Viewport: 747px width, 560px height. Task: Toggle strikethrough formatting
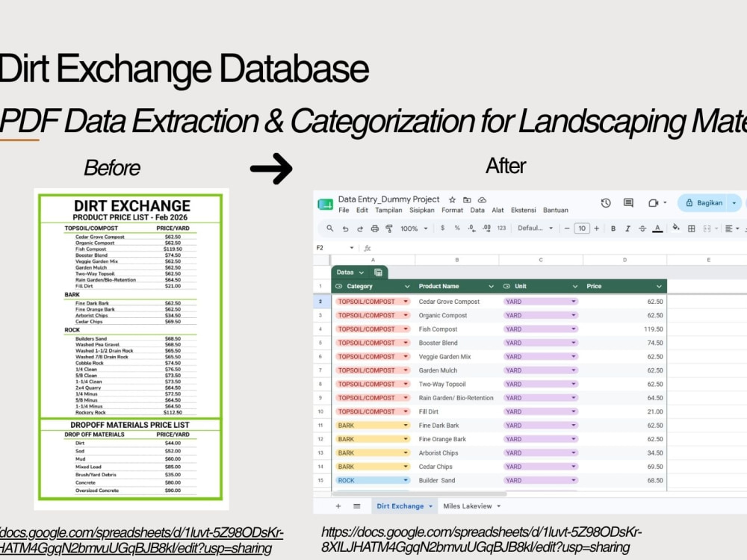[642, 228]
